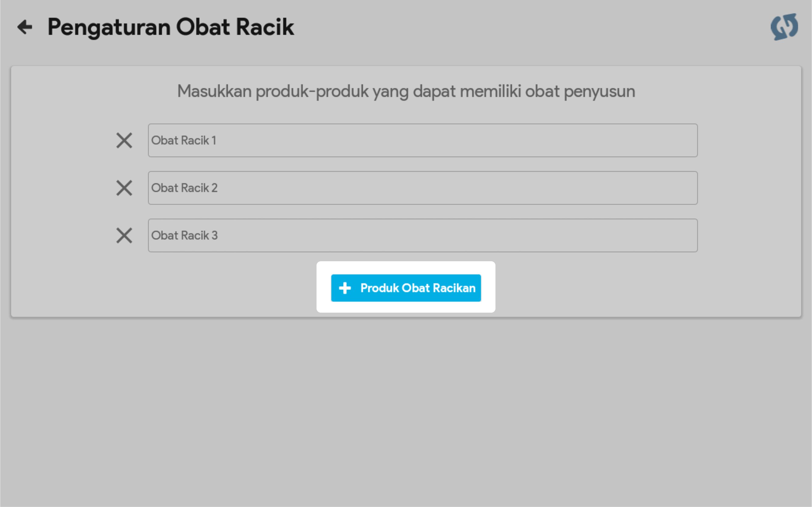This screenshot has height=507, width=812.
Task: Click the word 'produk-produk' in the heading
Action: (x=312, y=91)
